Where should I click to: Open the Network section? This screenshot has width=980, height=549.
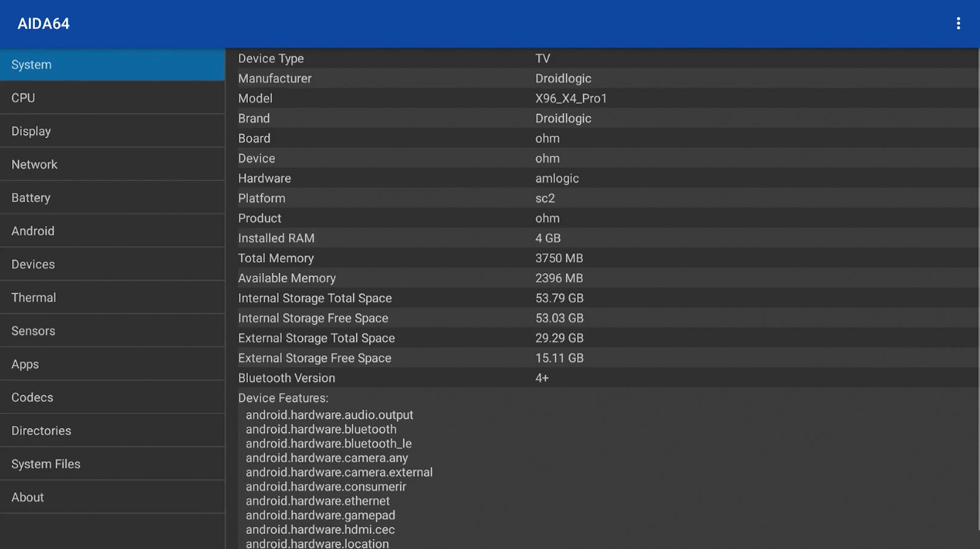tap(113, 165)
